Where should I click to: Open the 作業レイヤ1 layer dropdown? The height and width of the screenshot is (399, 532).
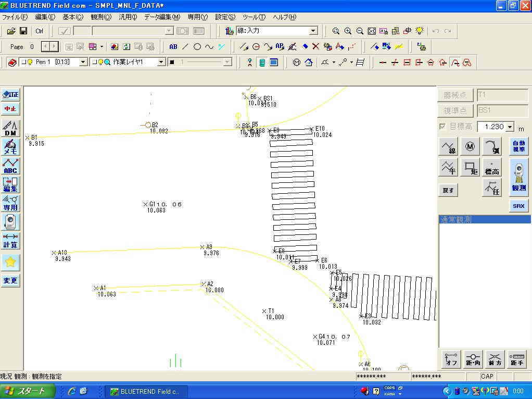[x=161, y=62]
